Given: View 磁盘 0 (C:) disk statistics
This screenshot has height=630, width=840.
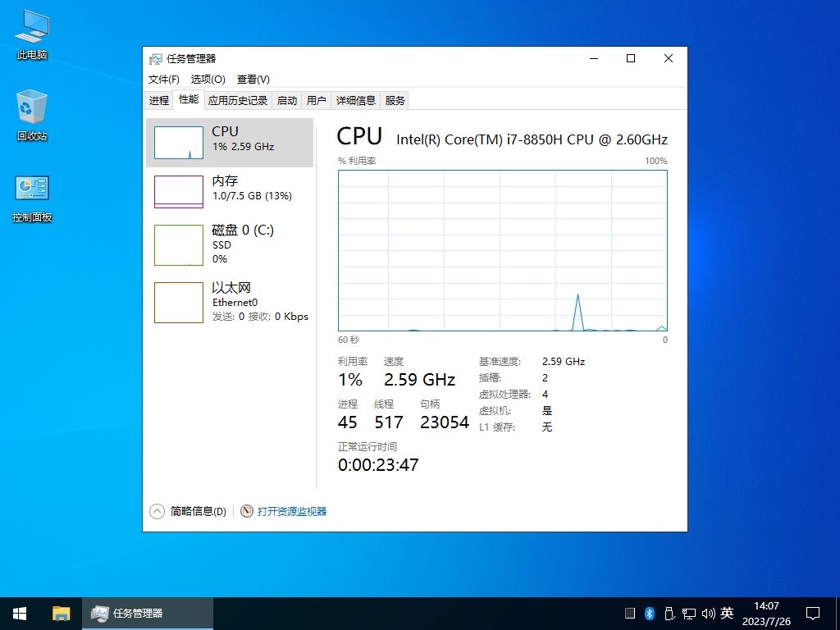Looking at the screenshot, I should pos(230,244).
